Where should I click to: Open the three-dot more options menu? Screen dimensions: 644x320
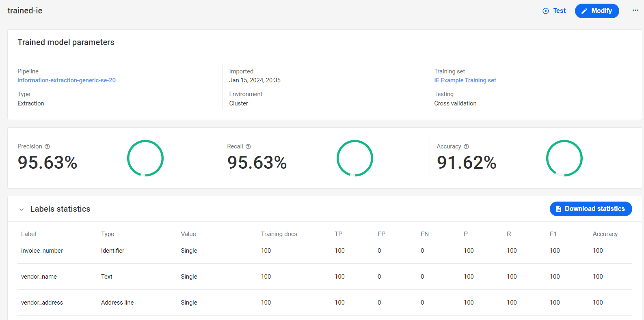[x=635, y=11]
